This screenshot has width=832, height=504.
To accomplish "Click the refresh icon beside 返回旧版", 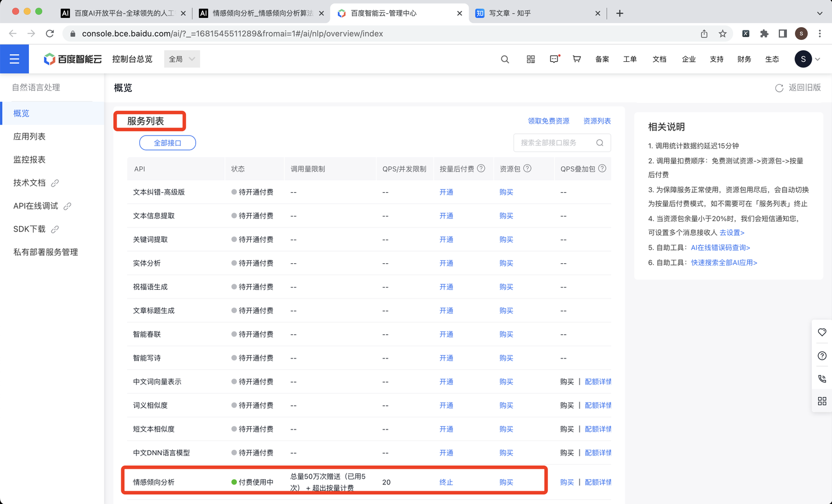I will tap(779, 87).
